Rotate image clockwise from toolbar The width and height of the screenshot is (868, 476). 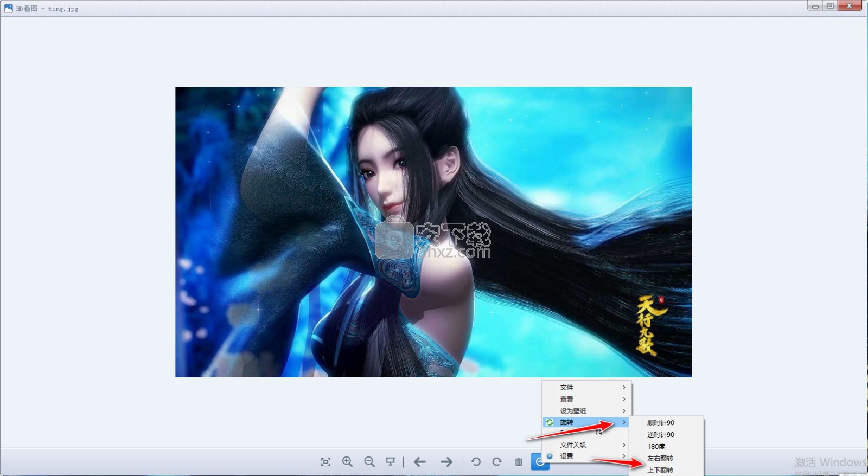point(497,462)
